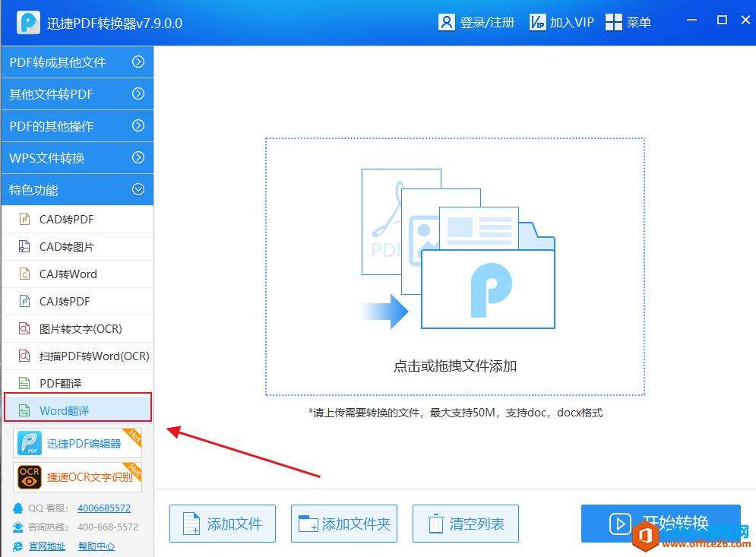
Task: Expand the WPS文件转换 section
Action: (77, 158)
